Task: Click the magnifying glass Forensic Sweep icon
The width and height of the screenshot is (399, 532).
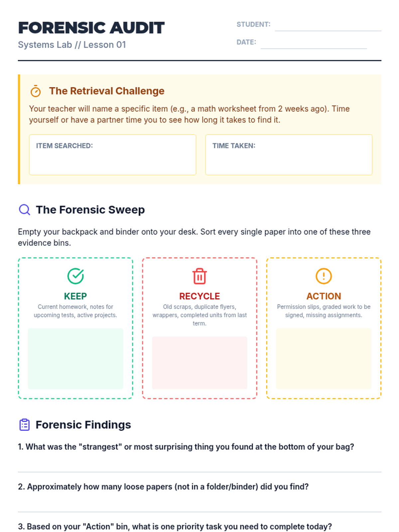Action: (x=24, y=210)
